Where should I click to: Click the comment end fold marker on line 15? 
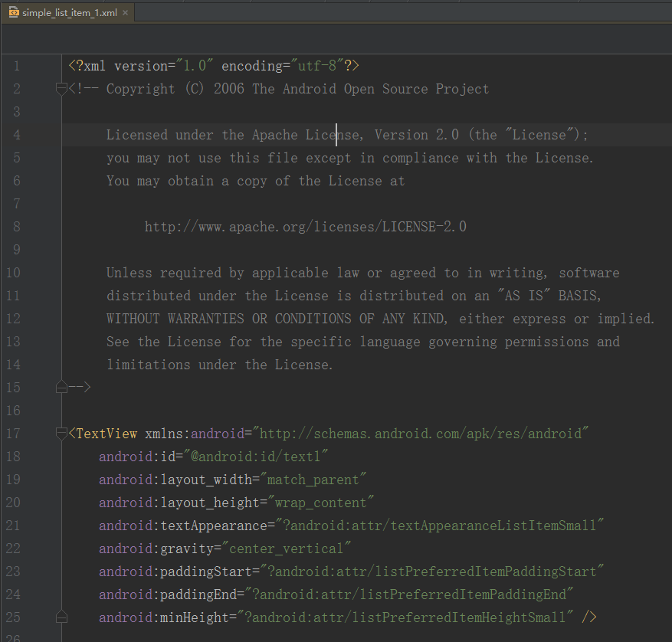(x=61, y=388)
